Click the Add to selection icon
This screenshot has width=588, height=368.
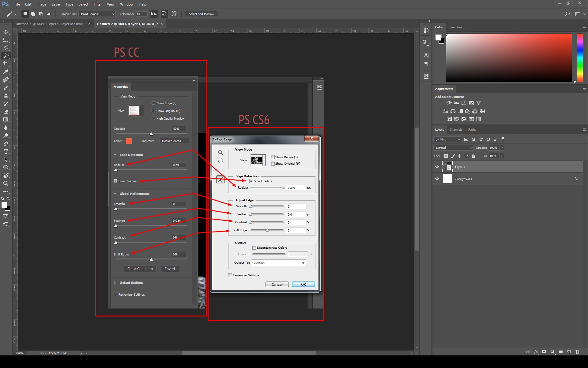pos(33,14)
